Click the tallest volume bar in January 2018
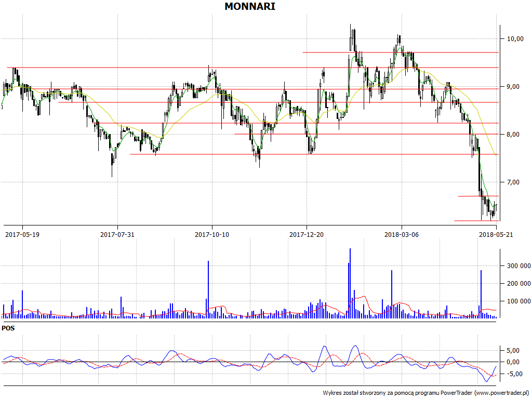 [350, 283]
